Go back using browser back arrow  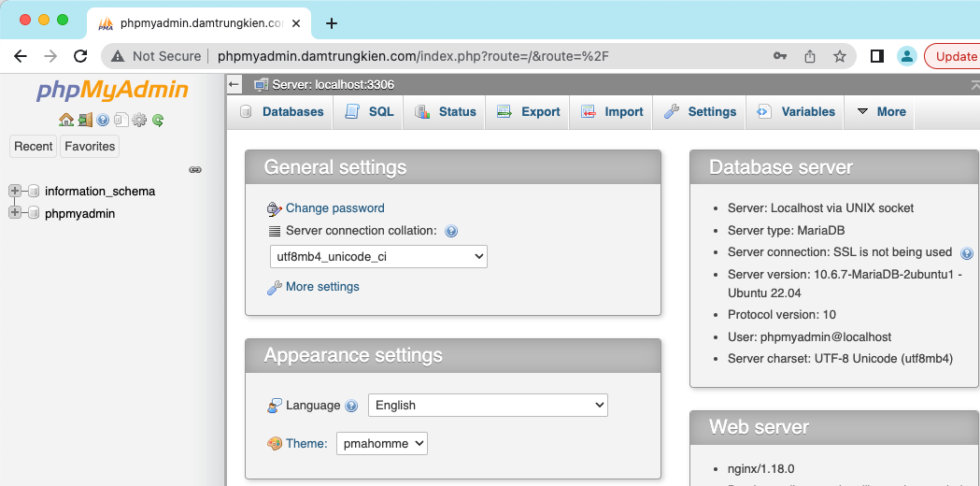click(x=20, y=56)
